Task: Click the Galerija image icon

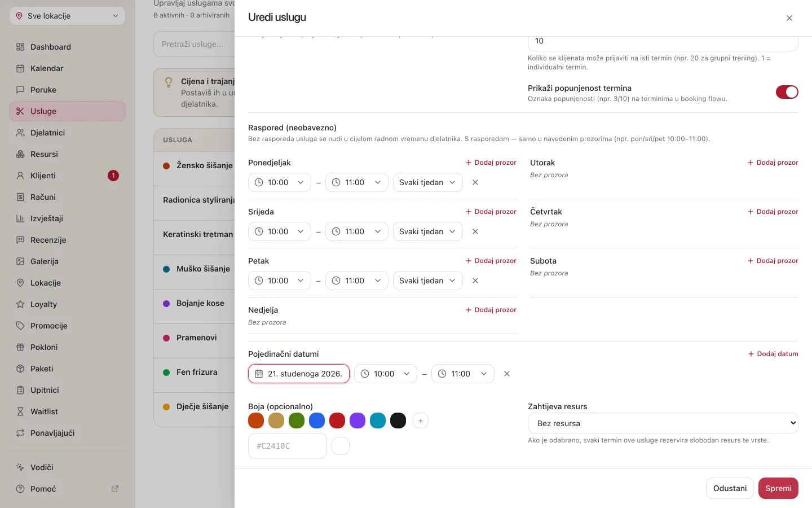Action: point(20,261)
